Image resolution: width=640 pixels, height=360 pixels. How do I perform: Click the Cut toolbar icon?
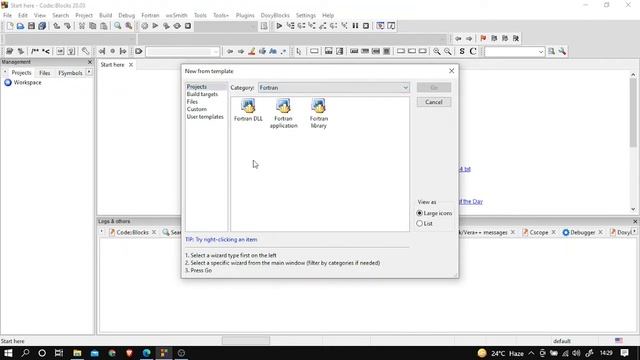click(x=82, y=26)
